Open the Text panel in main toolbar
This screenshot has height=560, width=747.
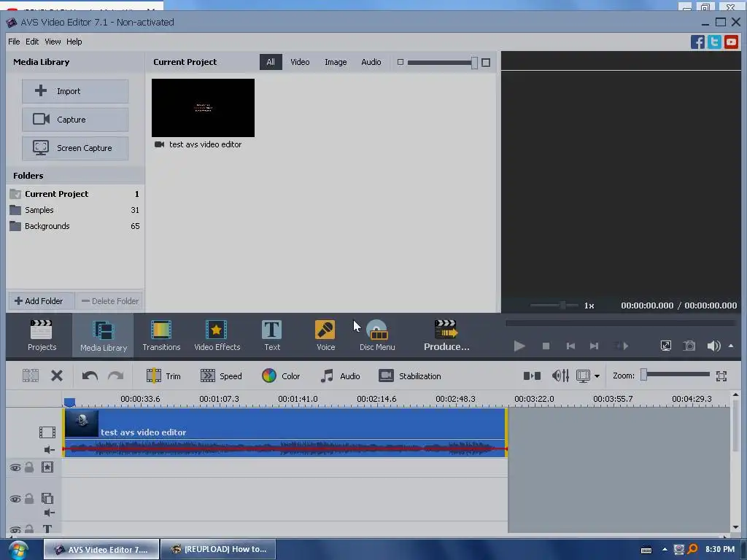coord(272,335)
